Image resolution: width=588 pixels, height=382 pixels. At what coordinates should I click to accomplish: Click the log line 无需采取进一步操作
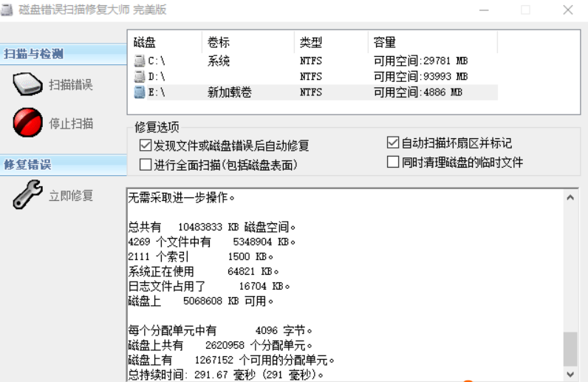click(x=182, y=197)
